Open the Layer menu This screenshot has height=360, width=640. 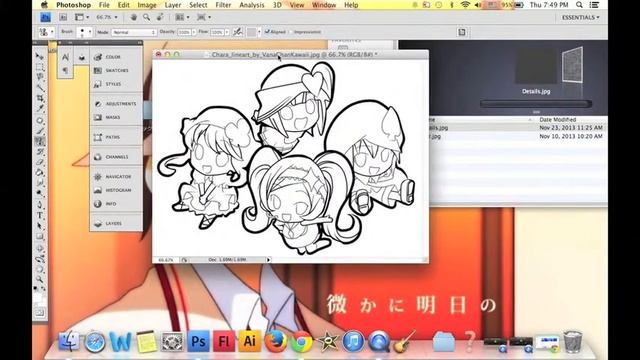coord(173,5)
